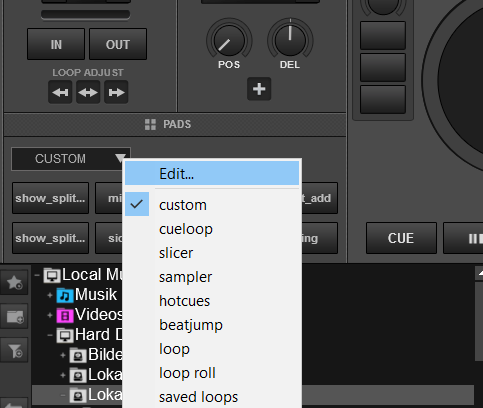Open the CUSTOM pads dropdown arrow
The image size is (483, 408).
(x=120, y=158)
